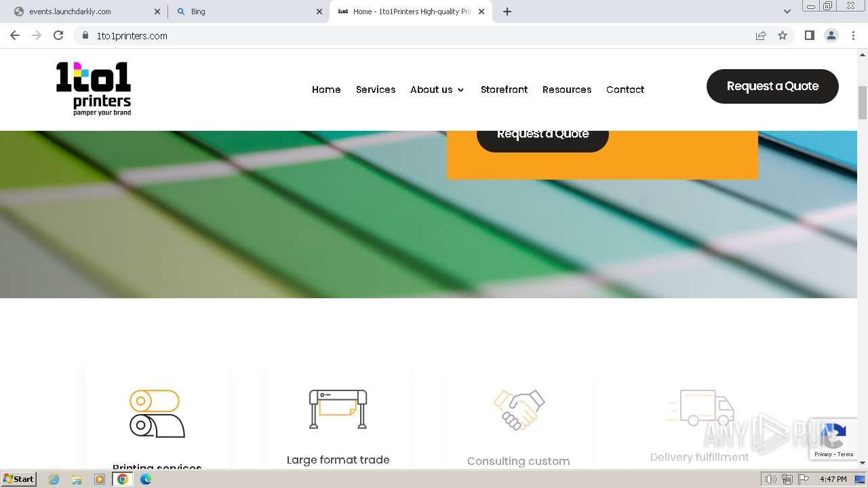Open the Home menu item
The width and height of the screenshot is (868, 488).
(326, 89)
